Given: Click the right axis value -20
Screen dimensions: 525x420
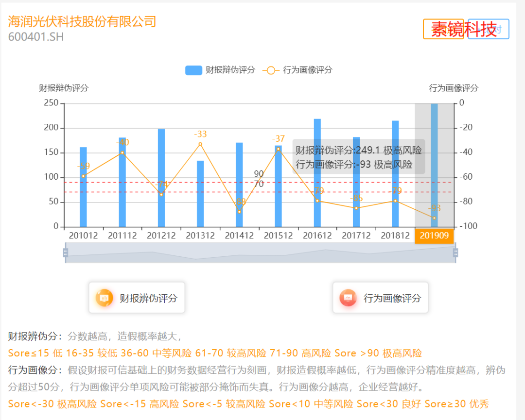Looking at the screenshot, I should (x=466, y=127).
